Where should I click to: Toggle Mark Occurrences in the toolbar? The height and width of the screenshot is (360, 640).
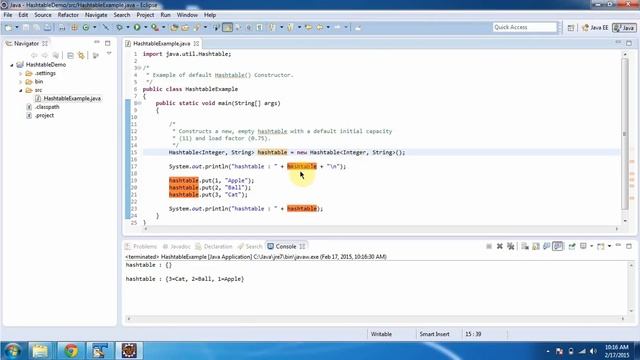tap(228, 27)
